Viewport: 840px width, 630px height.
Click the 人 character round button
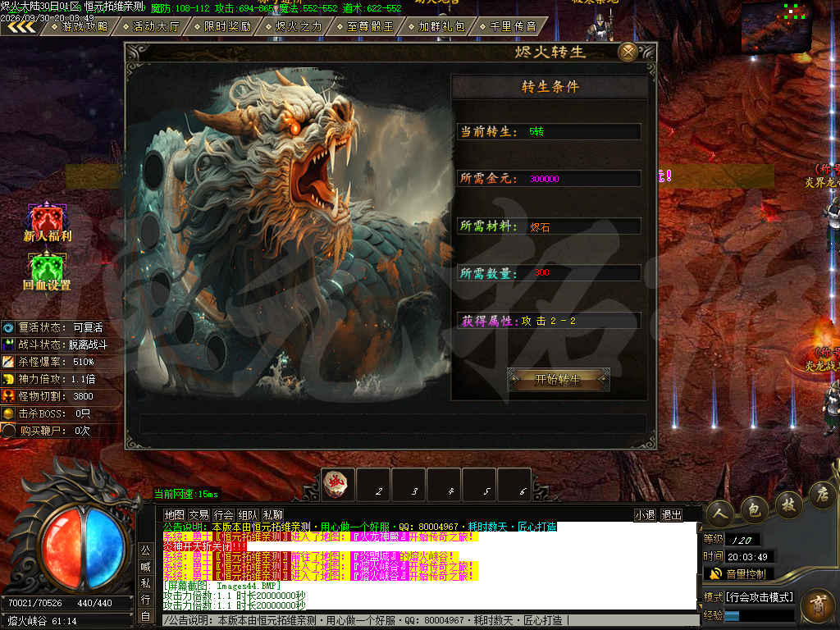click(x=719, y=514)
